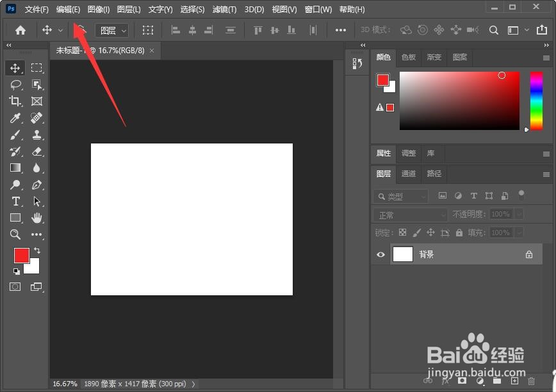Viewport: 556px width, 392px height.
Task: Select the Move tool
Action: (15, 67)
